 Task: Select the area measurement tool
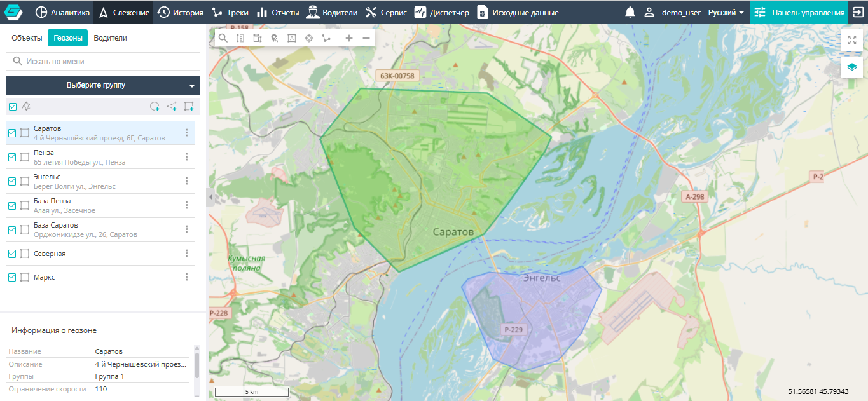tap(258, 38)
